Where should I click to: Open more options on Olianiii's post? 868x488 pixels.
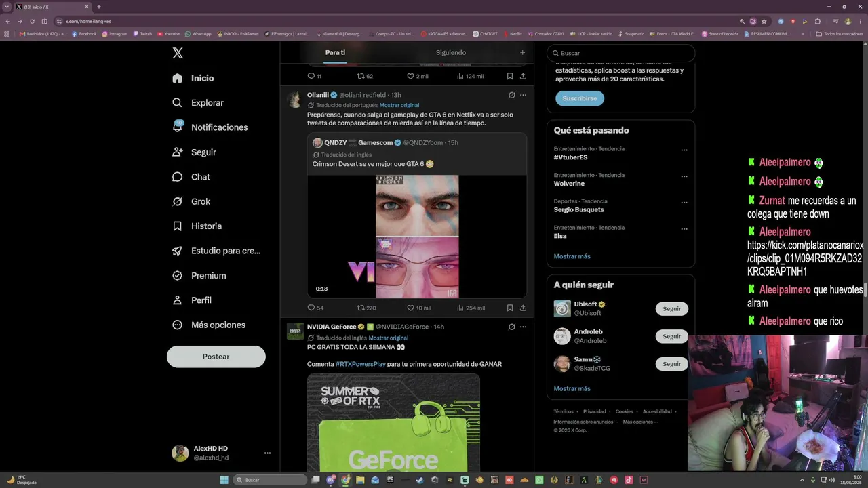[x=523, y=95]
